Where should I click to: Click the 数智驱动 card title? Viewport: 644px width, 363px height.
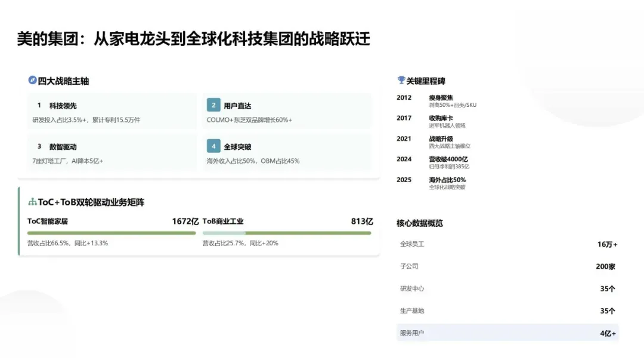point(63,147)
